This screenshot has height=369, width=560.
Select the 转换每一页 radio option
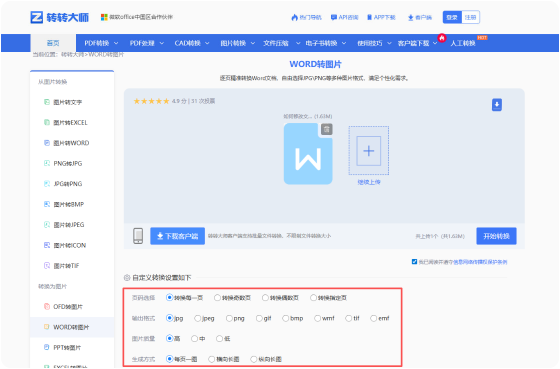coord(170,298)
